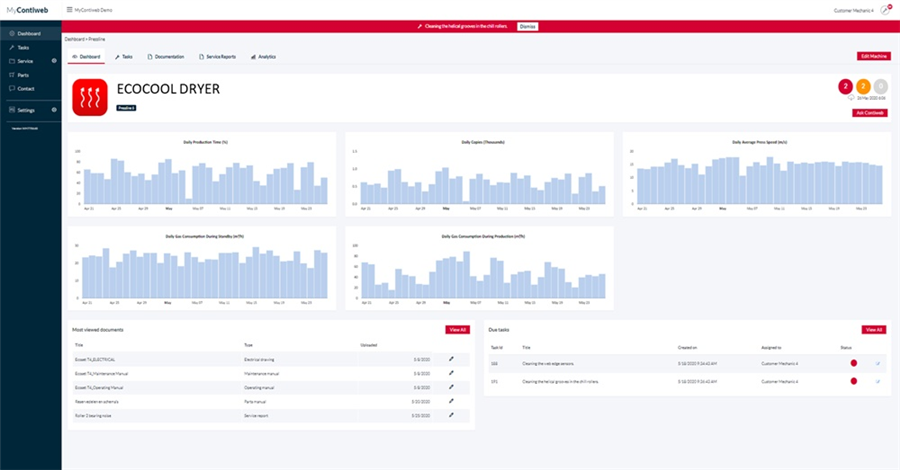Click the Status column header in tasks
The image size is (900, 470).
tap(846, 348)
